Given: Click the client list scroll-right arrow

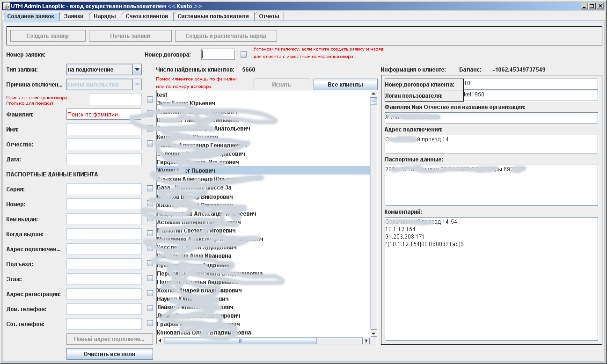Looking at the screenshot, I should (366, 341).
